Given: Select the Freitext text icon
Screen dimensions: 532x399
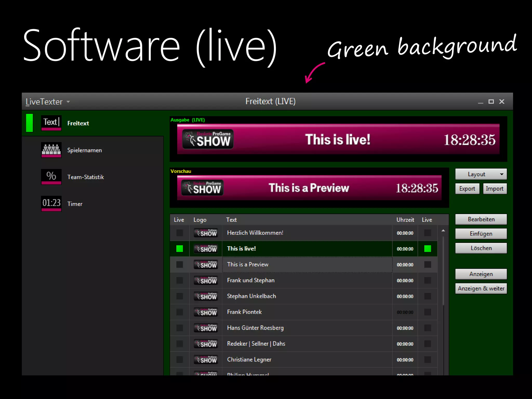Looking at the screenshot, I should pos(51,123).
